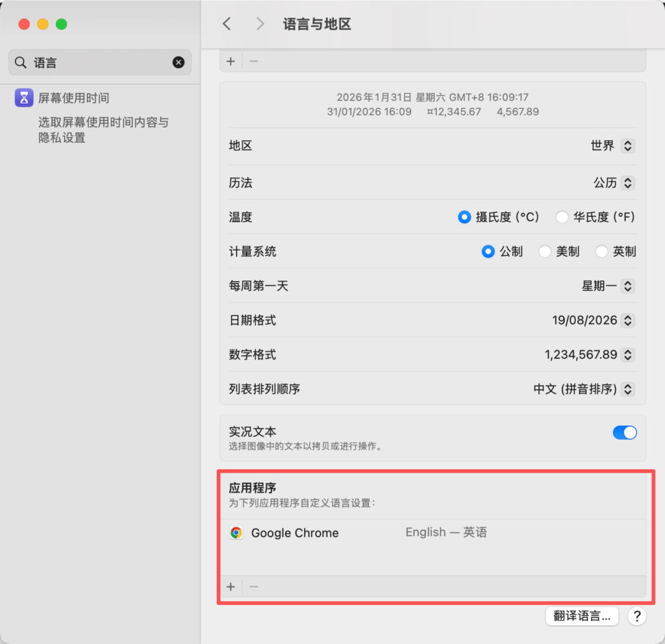This screenshot has width=665, height=644.
Task: Click the search magnifier icon in sidebar
Action: click(x=20, y=62)
